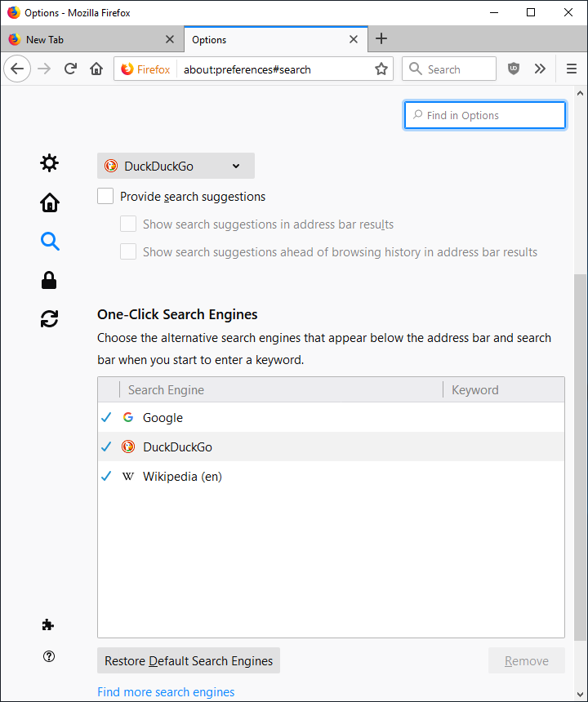
Task: Toggle suggestions in address bar results checkbox
Action: [128, 224]
